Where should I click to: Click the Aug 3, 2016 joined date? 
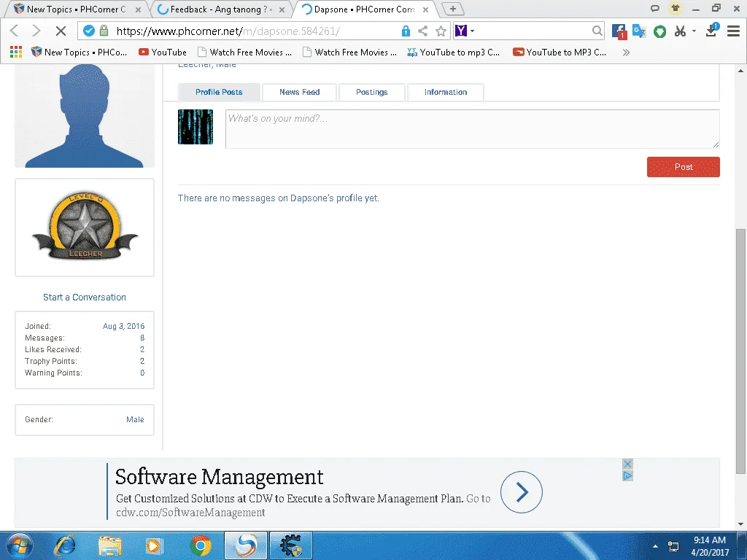point(123,326)
